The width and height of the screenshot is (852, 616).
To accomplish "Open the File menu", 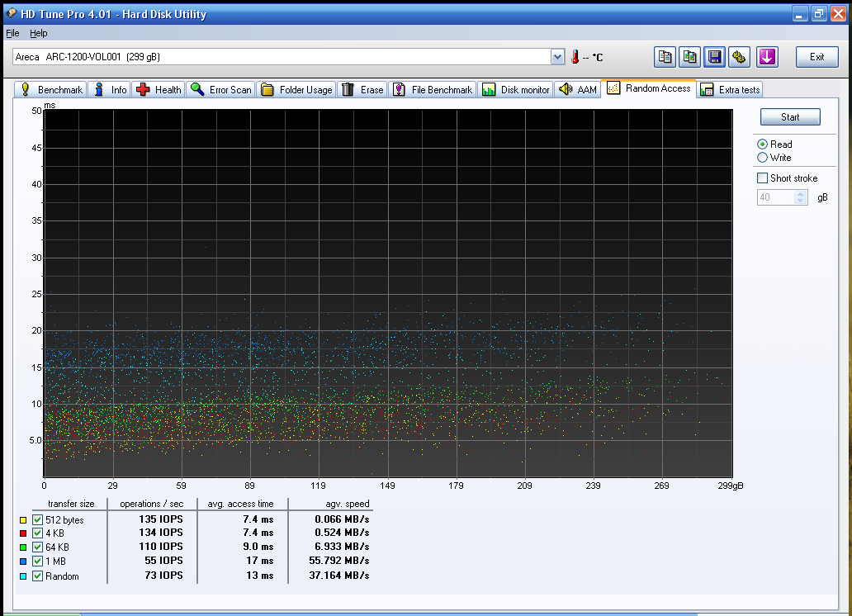I will (12, 33).
